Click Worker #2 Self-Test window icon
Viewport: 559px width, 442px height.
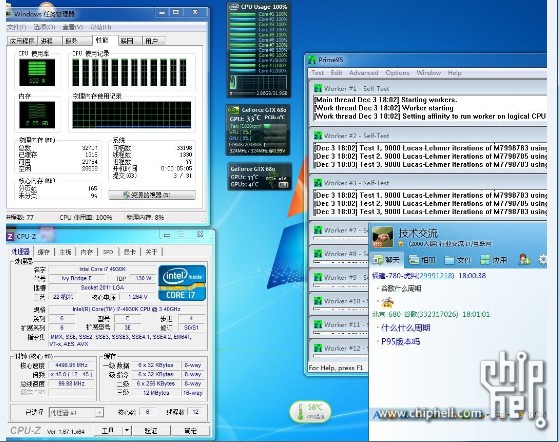318,135
